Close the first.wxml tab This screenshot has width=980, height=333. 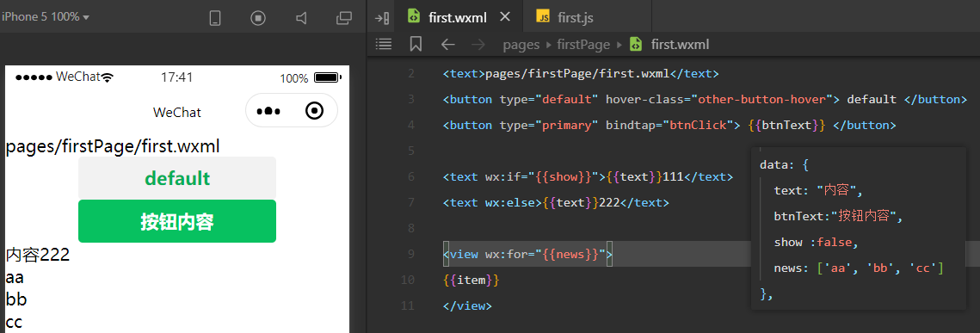click(x=505, y=17)
